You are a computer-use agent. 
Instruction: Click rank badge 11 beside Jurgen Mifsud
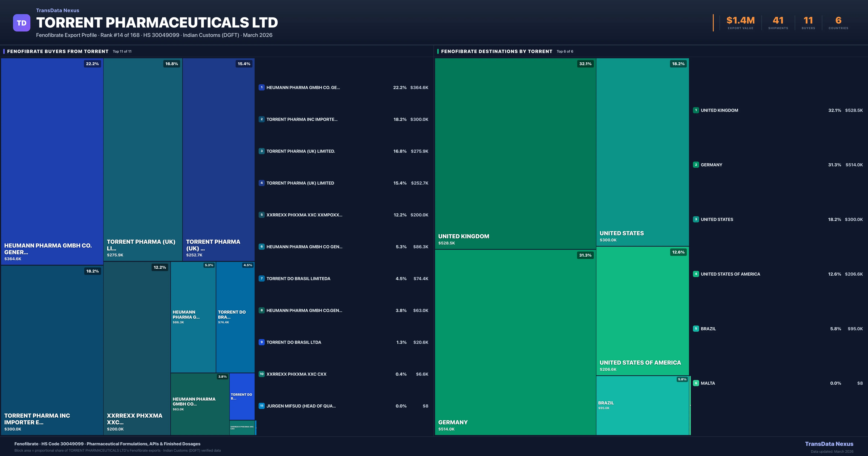tap(261, 406)
